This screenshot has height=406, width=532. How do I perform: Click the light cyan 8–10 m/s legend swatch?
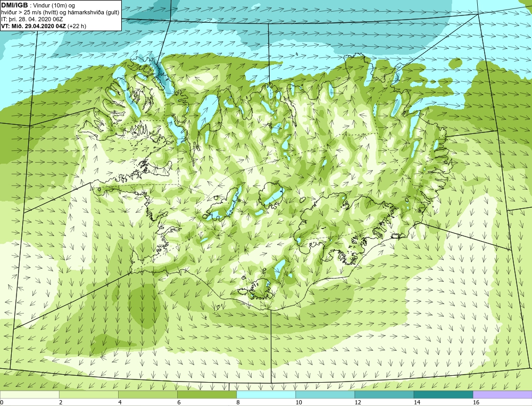click(266, 395)
